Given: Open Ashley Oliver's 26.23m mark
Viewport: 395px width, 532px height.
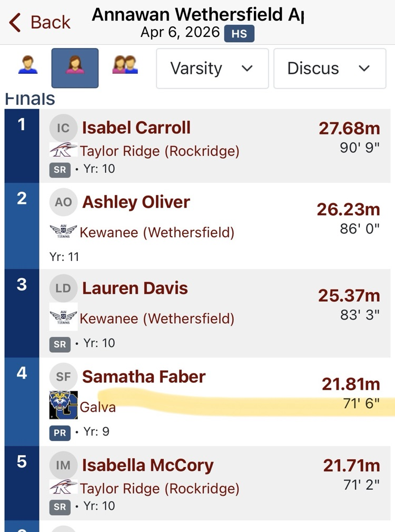Looking at the screenshot, I should (x=348, y=210).
